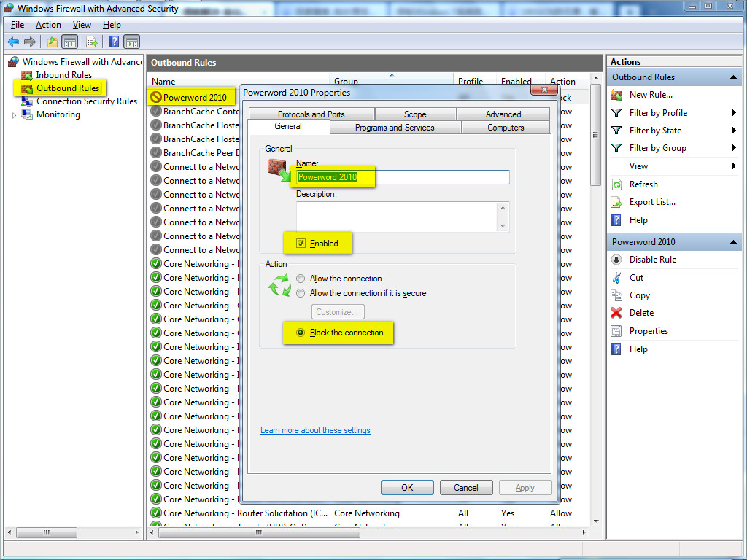747x560 pixels.
Task: Open the File menu
Action: click(x=18, y=25)
